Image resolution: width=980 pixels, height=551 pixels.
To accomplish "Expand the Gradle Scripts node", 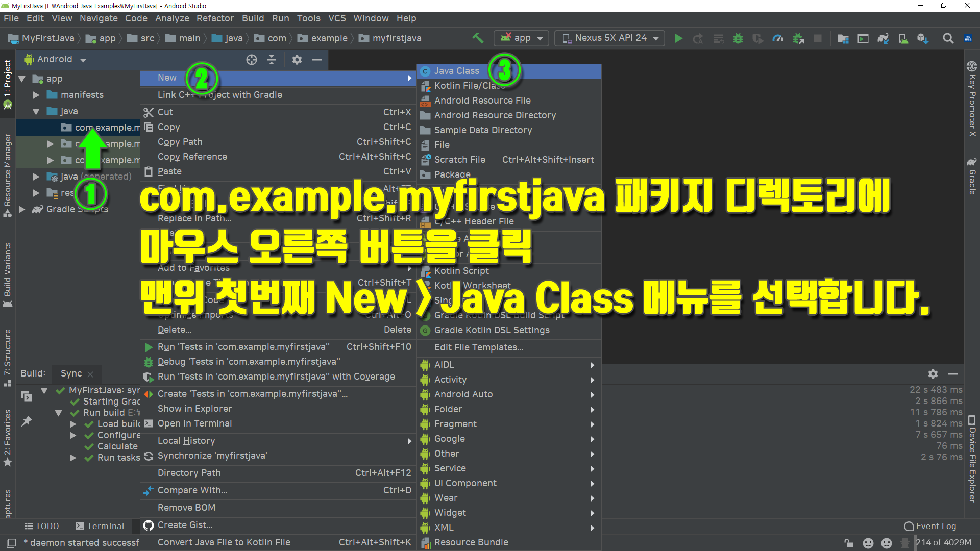I will (x=22, y=210).
